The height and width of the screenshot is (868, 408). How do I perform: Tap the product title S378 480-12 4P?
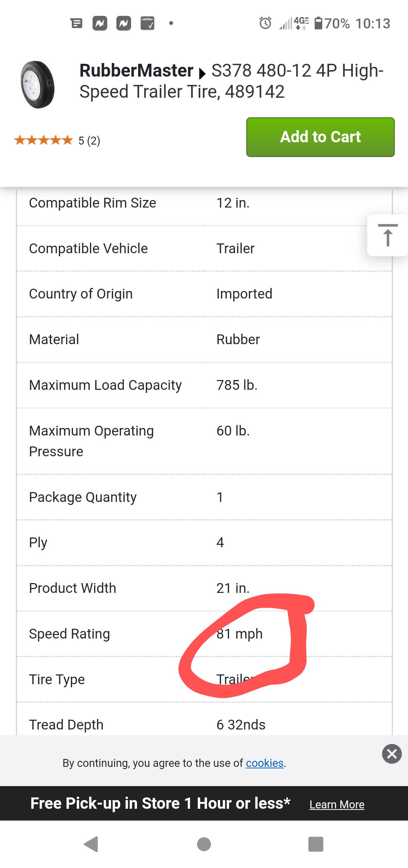click(231, 81)
